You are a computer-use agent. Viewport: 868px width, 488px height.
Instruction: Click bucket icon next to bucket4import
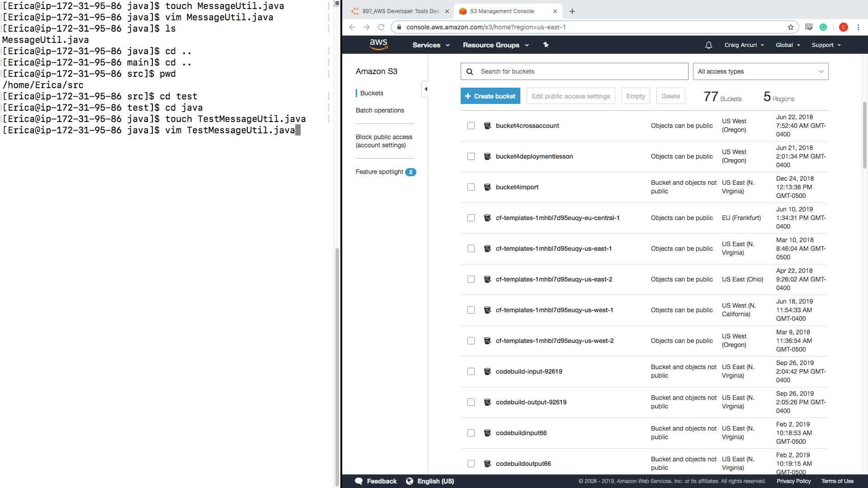pyautogui.click(x=487, y=187)
